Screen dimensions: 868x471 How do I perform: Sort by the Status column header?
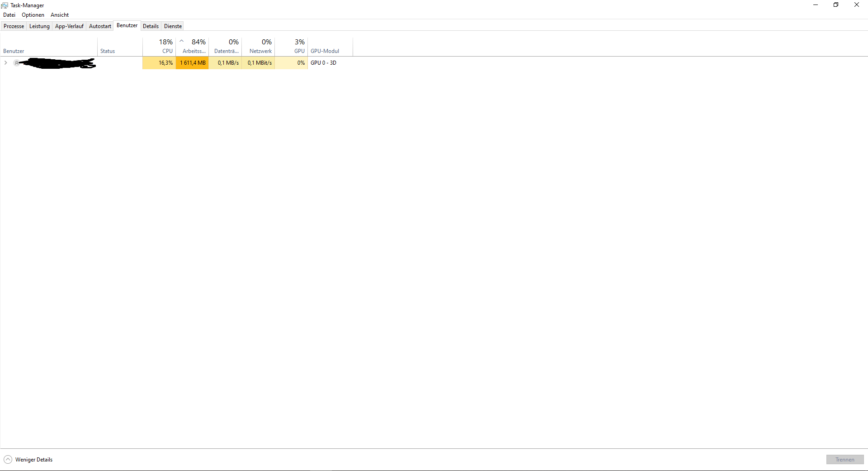[x=120, y=47]
